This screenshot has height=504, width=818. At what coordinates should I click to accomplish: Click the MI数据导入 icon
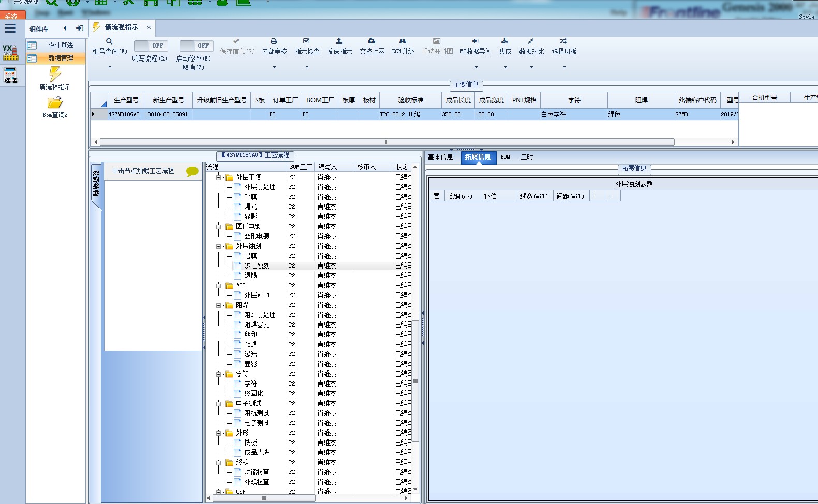click(475, 41)
